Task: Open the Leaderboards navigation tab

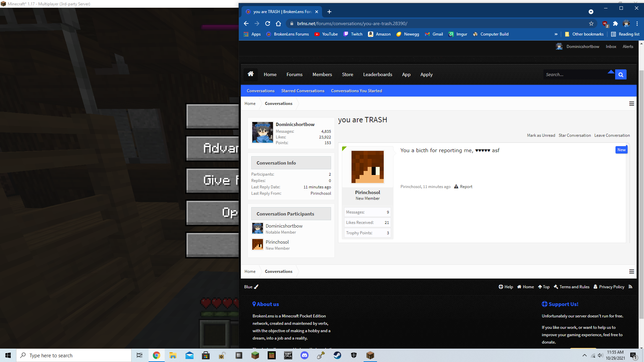Action: pos(378,74)
